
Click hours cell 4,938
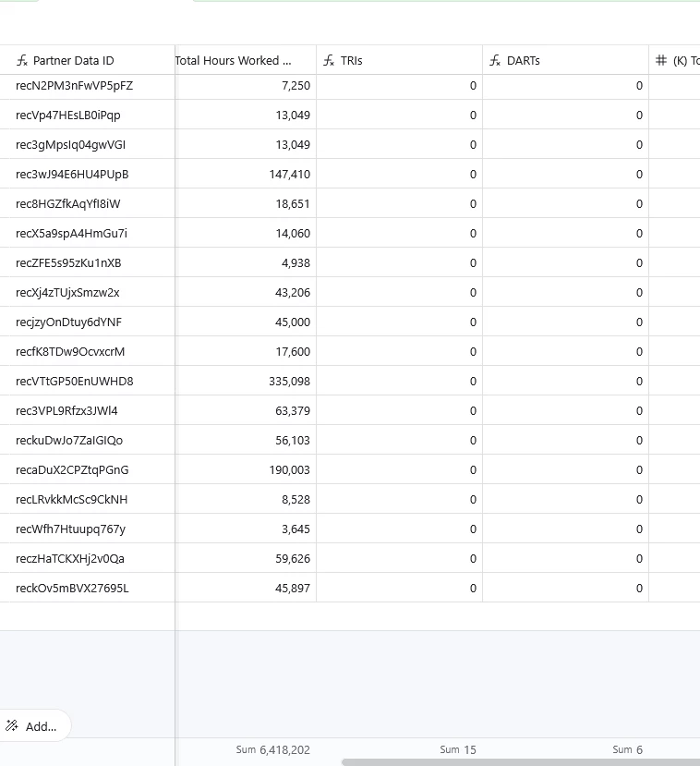pyautogui.click(x=246, y=262)
